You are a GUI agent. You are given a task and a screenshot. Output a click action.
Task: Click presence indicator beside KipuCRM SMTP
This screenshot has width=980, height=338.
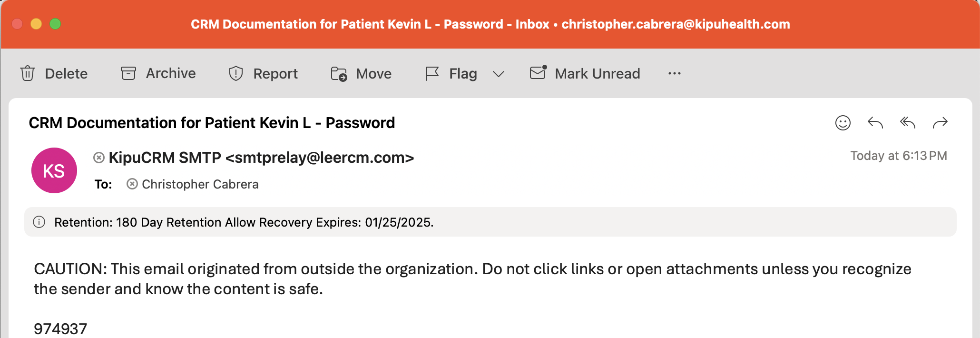click(99, 158)
